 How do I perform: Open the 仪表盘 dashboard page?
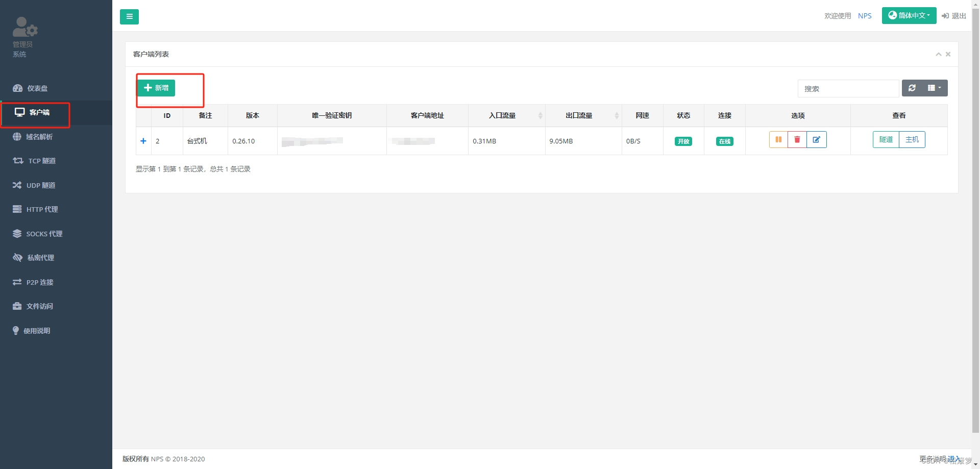coord(56,88)
